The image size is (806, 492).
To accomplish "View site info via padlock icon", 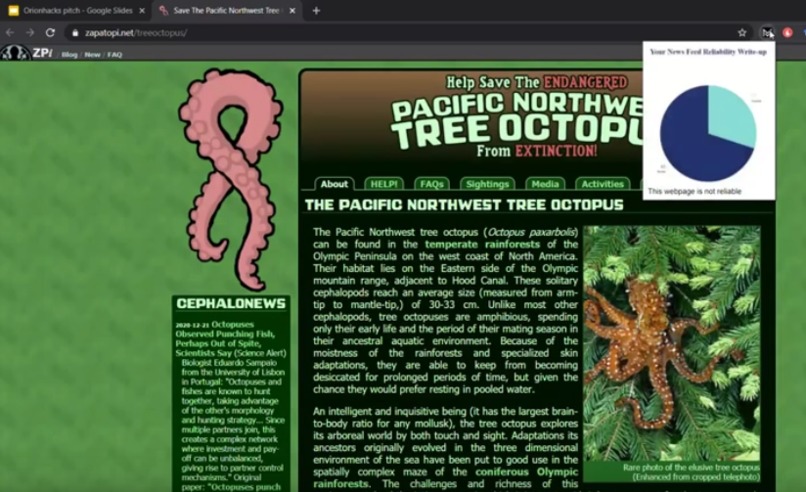I will [75, 33].
